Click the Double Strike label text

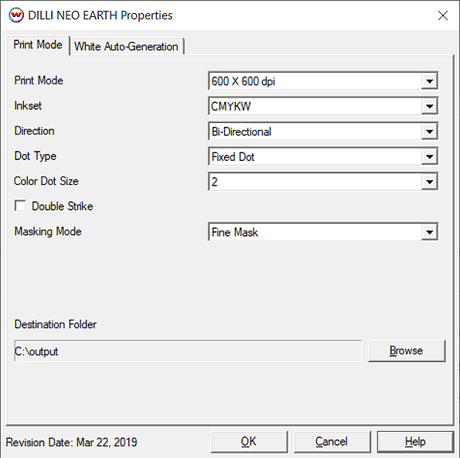click(62, 206)
